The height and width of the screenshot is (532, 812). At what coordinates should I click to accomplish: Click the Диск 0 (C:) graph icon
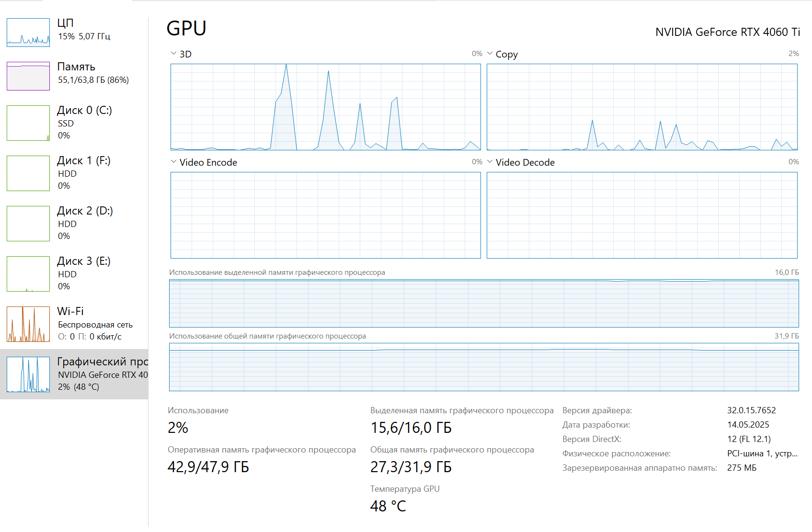coord(28,123)
